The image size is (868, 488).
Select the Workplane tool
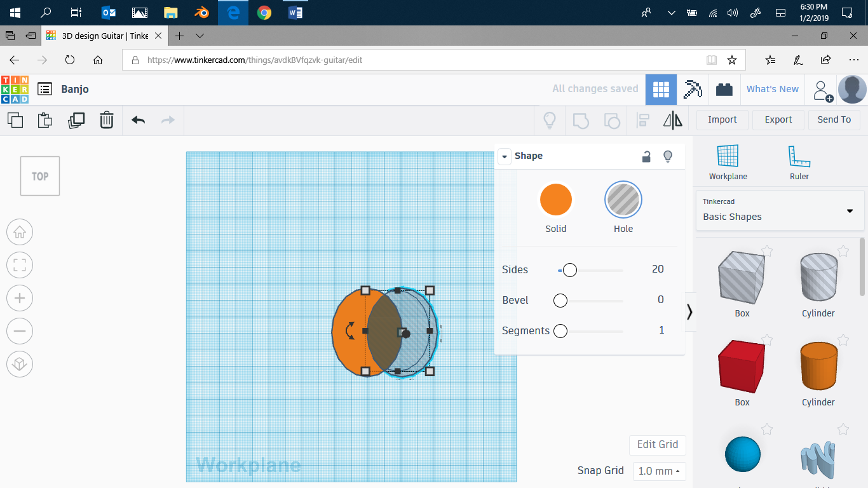(x=728, y=163)
